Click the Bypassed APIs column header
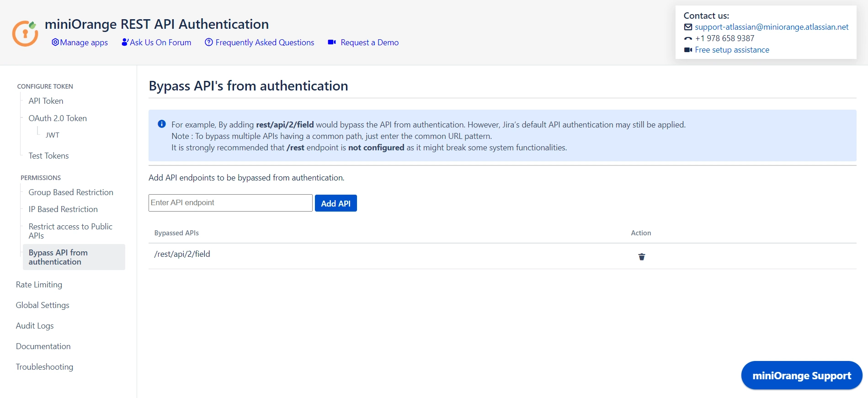Image resolution: width=868 pixels, height=398 pixels. (176, 233)
